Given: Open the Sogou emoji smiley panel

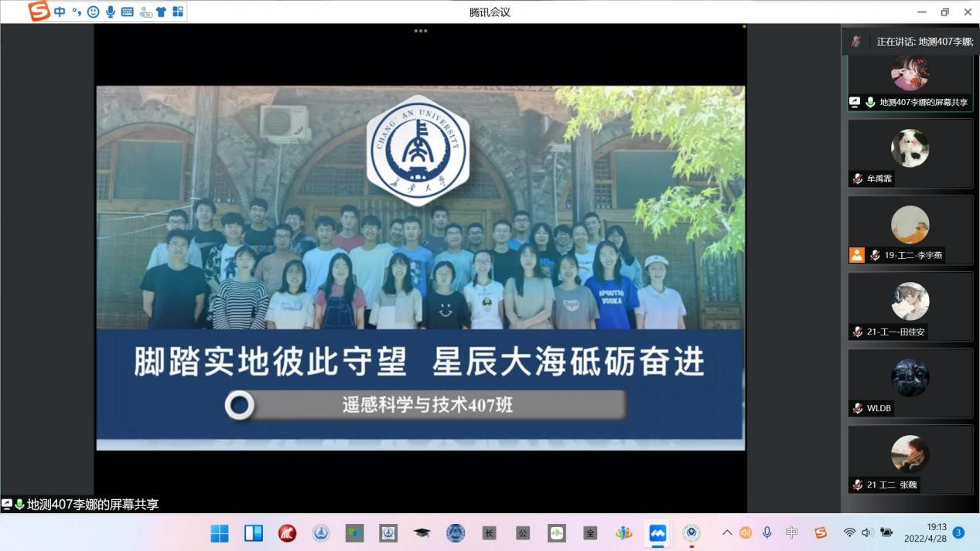Looking at the screenshot, I should (x=94, y=12).
